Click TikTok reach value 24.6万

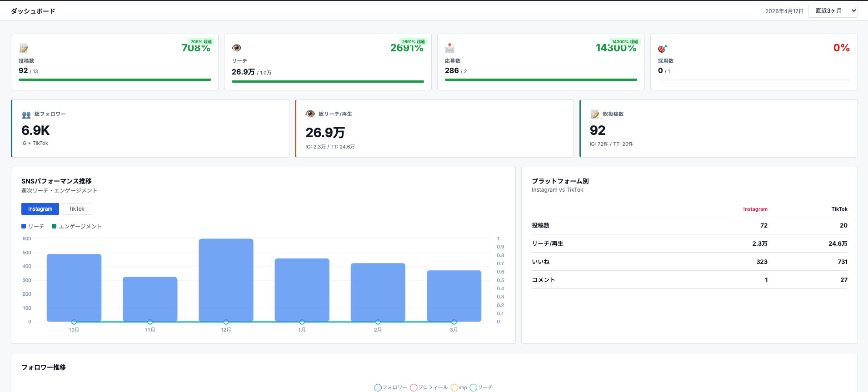(838, 243)
